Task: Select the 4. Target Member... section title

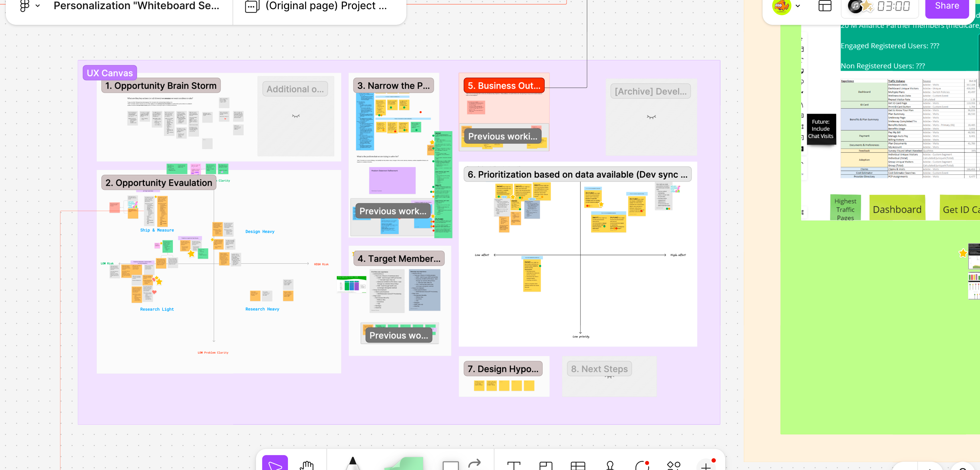Action: point(399,258)
